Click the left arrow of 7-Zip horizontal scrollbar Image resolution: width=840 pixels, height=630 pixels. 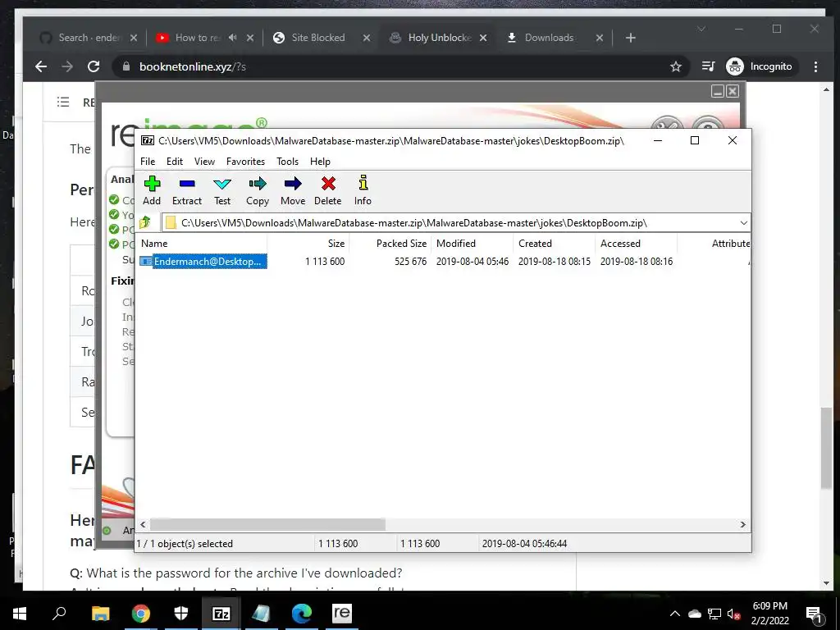tap(143, 524)
